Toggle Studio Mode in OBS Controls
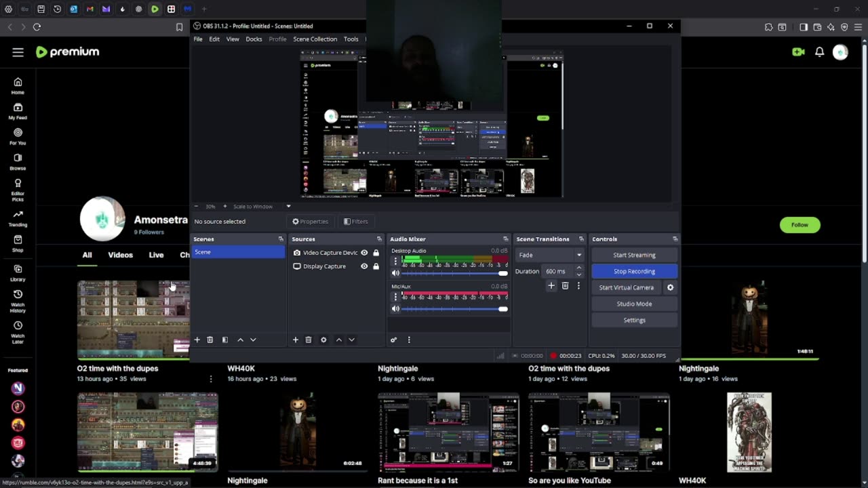The width and height of the screenshot is (868, 488). [x=634, y=304]
